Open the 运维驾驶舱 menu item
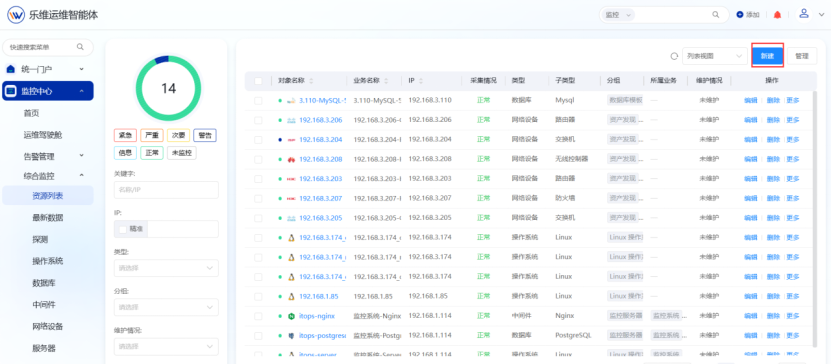831x364 pixels. point(43,135)
